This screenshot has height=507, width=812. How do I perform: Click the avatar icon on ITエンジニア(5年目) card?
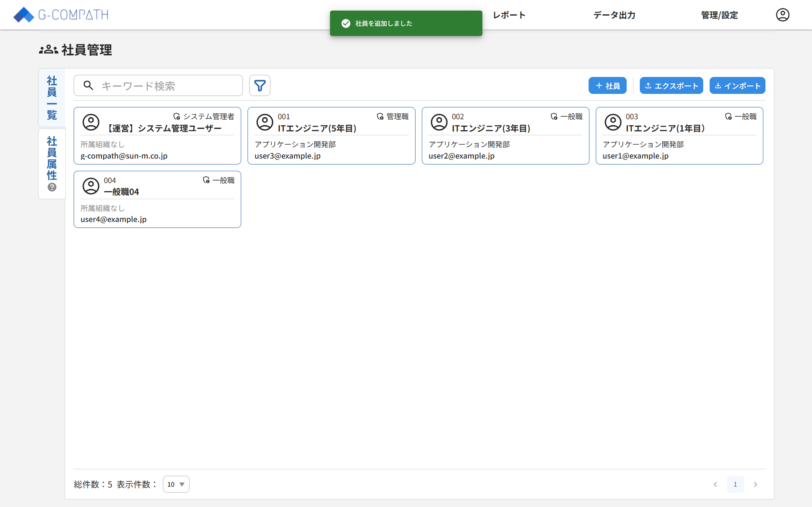click(x=265, y=122)
